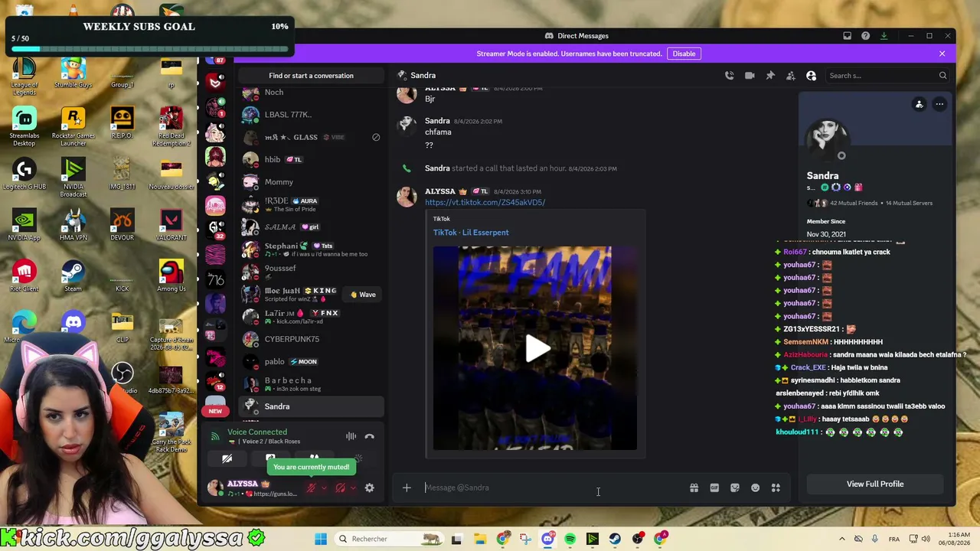Viewport: 980px width, 551px height.
Task: Hide the user profile side panel
Action: pos(812,76)
